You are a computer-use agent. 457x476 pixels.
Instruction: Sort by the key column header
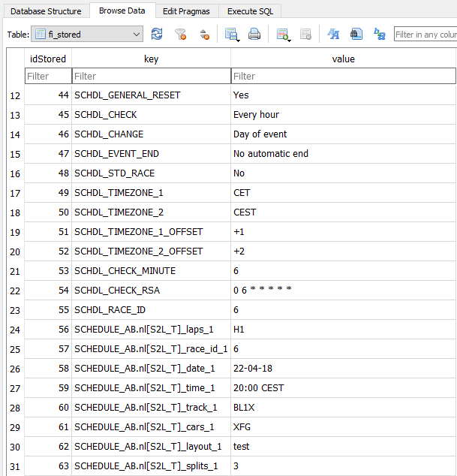151,59
